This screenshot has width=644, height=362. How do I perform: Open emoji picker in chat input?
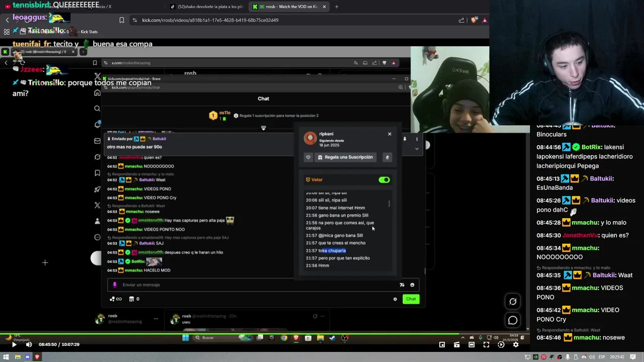point(412,285)
